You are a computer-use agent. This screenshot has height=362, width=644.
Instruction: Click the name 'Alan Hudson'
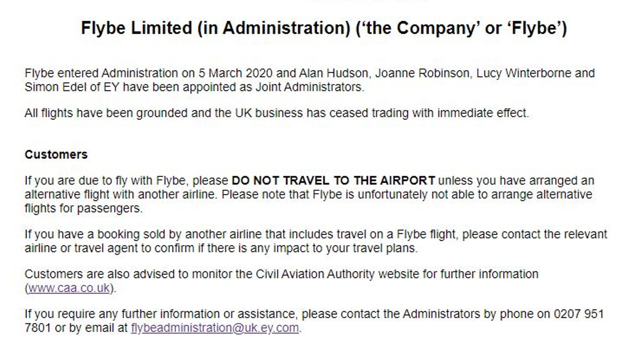(333, 73)
